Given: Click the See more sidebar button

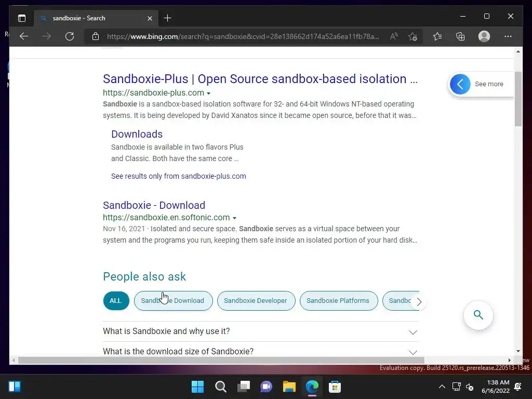Looking at the screenshot, I should coord(481,84).
